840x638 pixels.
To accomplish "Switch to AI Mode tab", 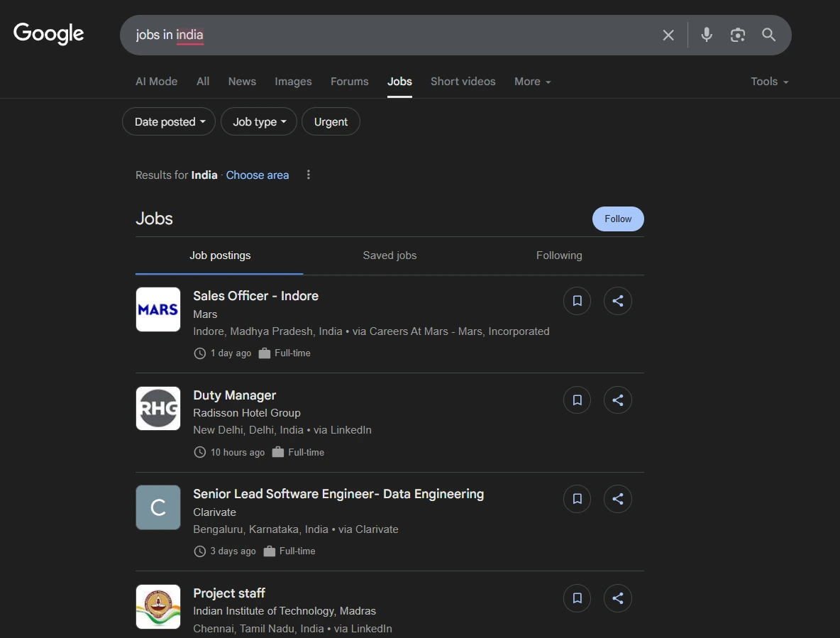I will point(156,82).
